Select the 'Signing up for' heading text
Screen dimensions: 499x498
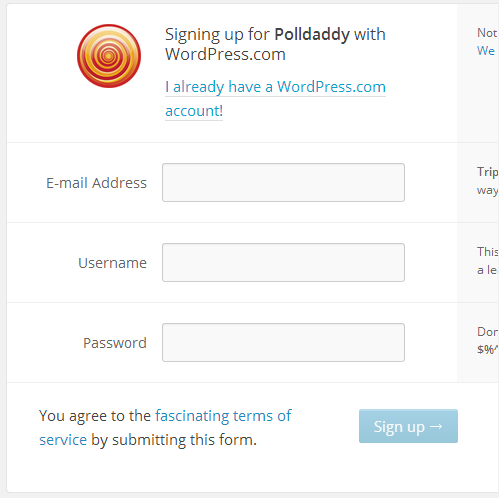tap(218, 34)
